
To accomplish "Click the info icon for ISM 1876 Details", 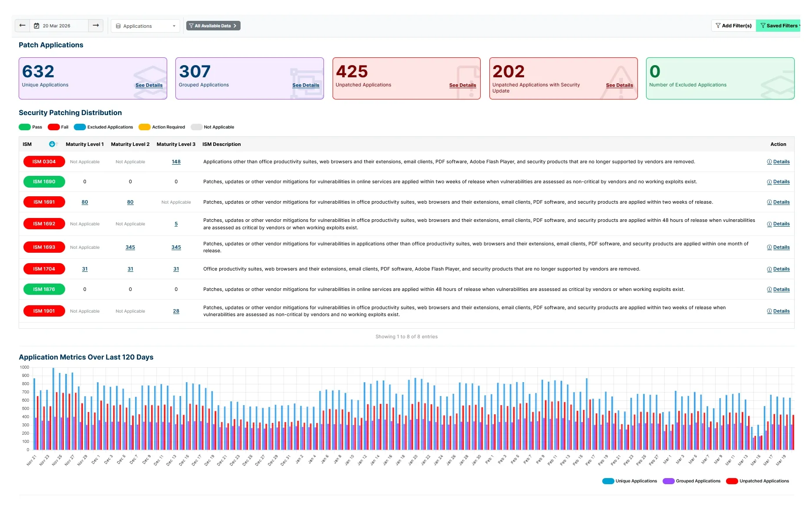I will click(769, 290).
